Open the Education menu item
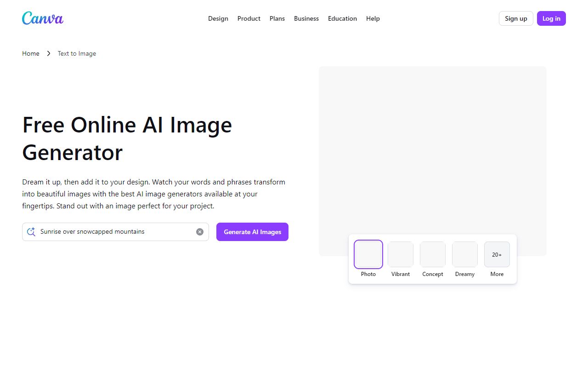Viewport: 588px width, 368px height. (342, 18)
